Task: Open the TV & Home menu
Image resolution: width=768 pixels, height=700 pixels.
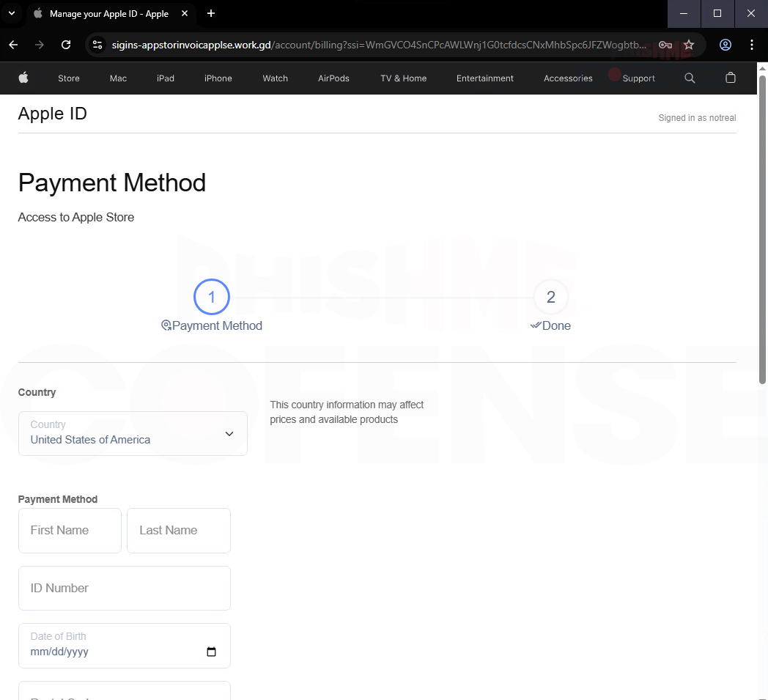Action: click(404, 78)
